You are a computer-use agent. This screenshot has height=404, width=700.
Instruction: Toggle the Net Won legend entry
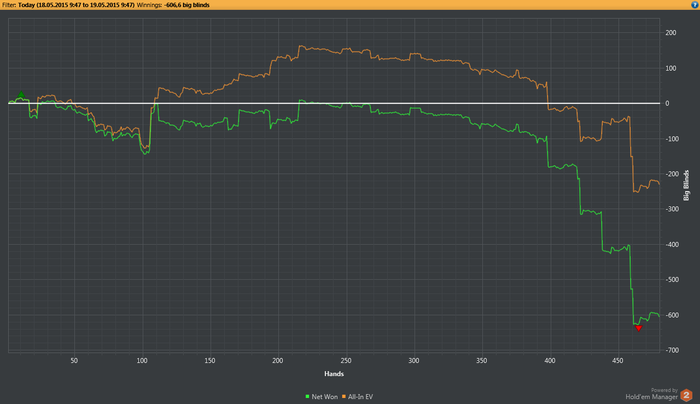321,396
